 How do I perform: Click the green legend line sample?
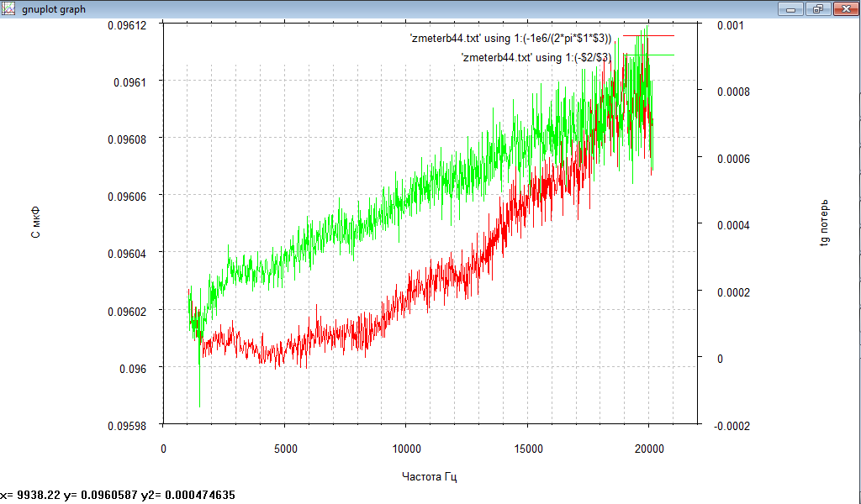[648, 55]
